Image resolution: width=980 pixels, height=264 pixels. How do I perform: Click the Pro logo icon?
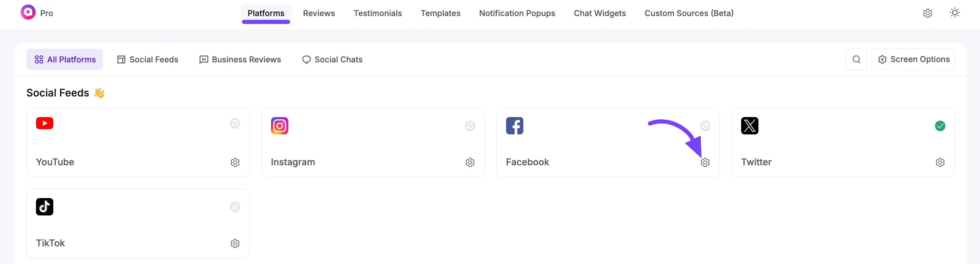(x=28, y=13)
